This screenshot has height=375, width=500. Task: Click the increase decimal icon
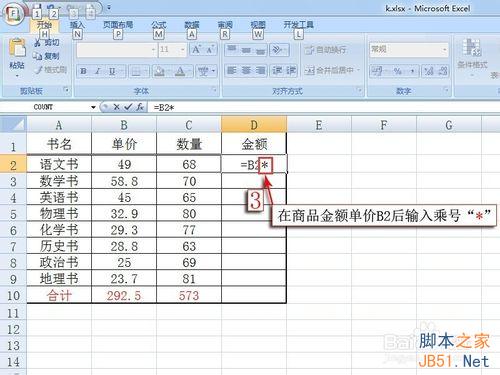click(429, 71)
